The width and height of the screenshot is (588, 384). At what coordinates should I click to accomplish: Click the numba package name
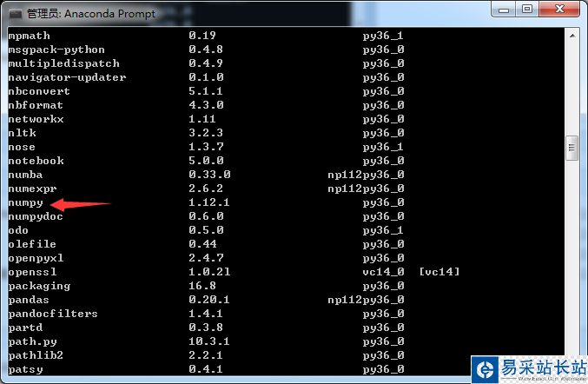click(x=25, y=175)
